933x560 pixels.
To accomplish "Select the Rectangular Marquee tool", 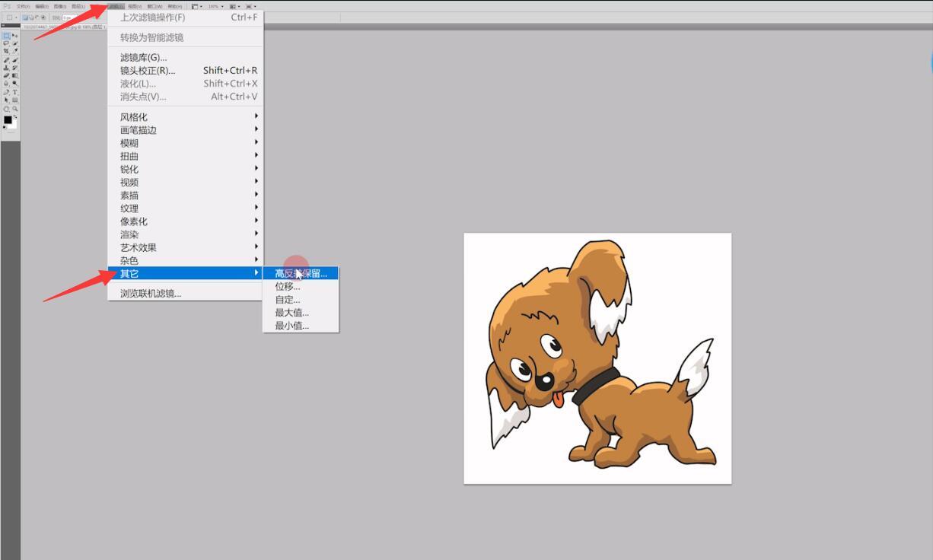I will [x=6, y=36].
